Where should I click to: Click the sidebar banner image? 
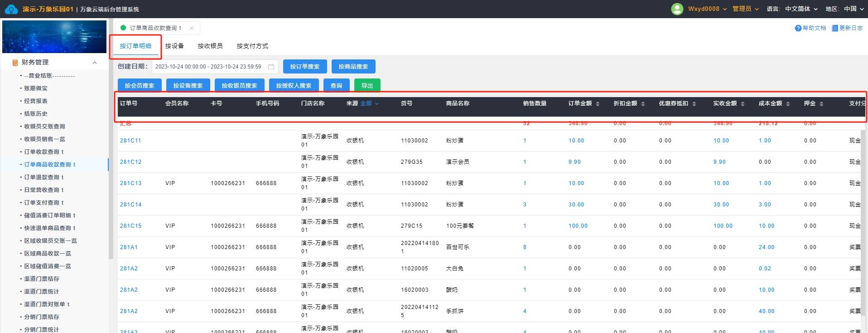(54, 37)
